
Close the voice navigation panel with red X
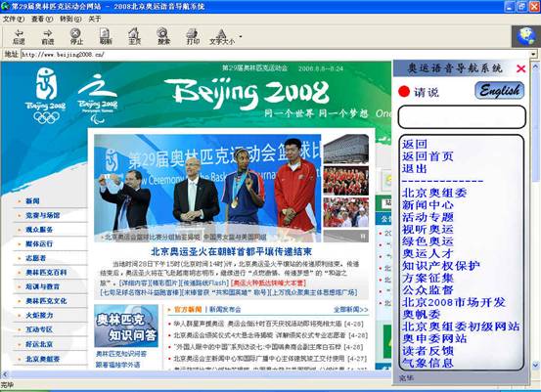[521, 68]
